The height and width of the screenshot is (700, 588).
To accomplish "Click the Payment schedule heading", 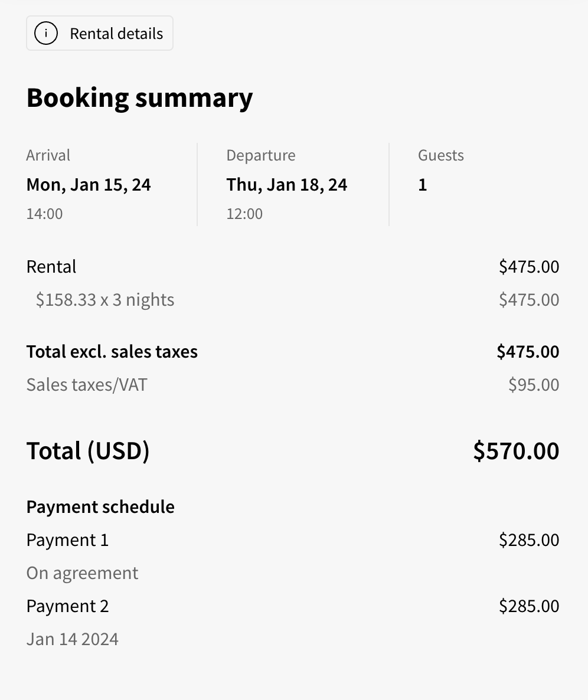I will tap(100, 507).
